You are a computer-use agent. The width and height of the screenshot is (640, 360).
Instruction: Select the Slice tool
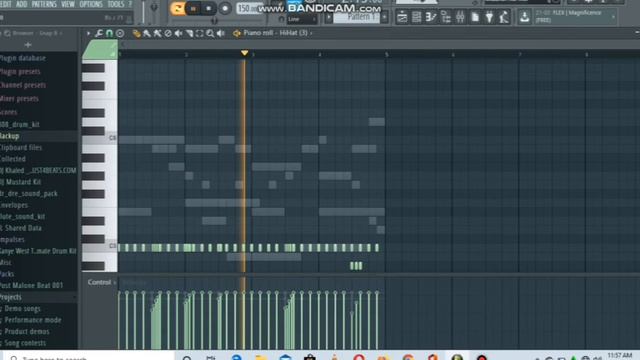click(x=189, y=33)
